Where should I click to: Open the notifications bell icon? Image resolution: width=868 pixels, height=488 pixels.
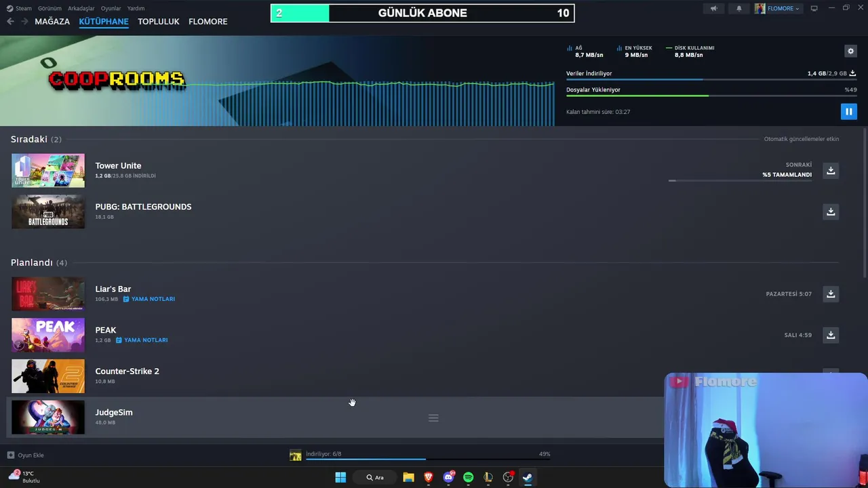pos(739,8)
